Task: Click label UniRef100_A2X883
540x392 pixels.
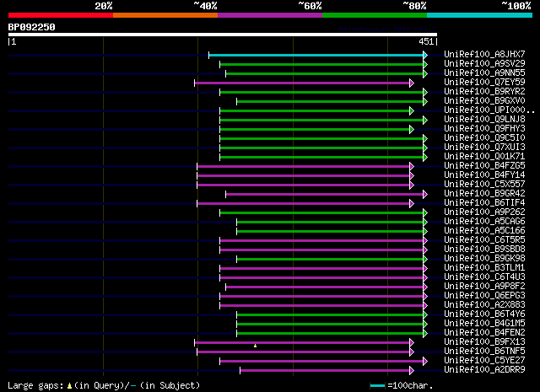Action: pyautogui.click(x=484, y=305)
